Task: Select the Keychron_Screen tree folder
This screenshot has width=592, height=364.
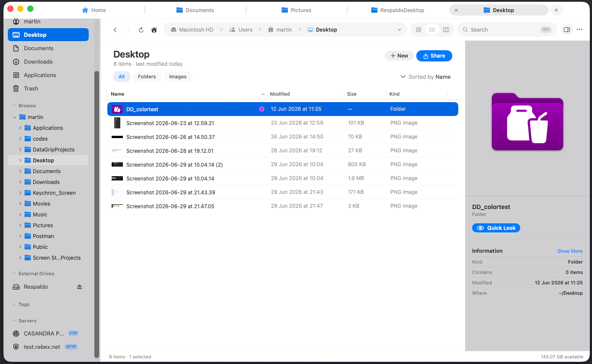Action: point(48,193)
